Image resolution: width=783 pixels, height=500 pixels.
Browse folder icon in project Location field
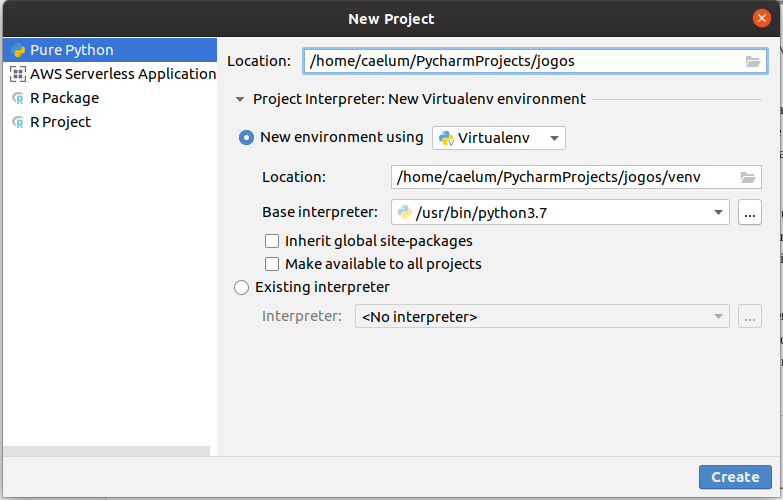point(753,61)
